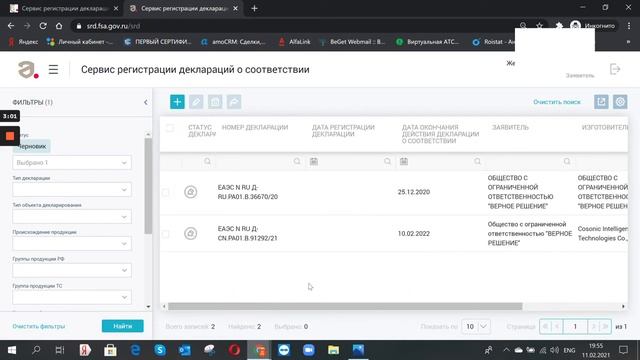Open Skype from the taskbar
Image resolution: width=640 pixels, height=360 pixels.
point(160,350)
